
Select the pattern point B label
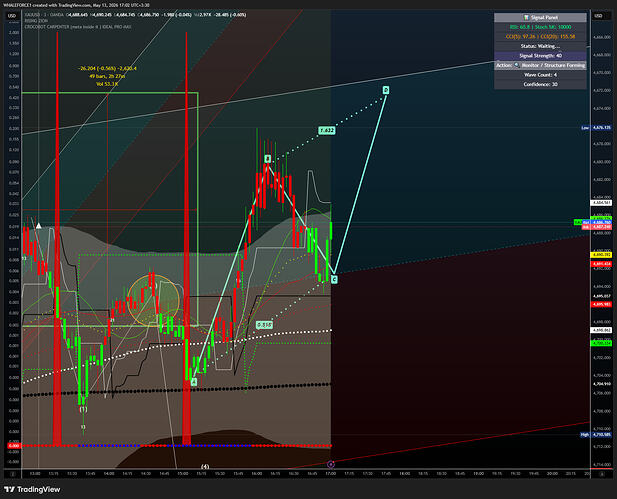tap(268, 159)
